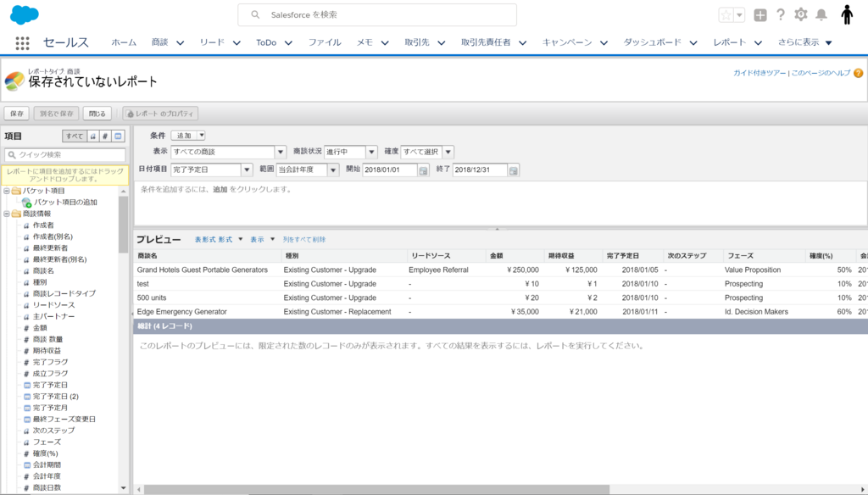Open the 商談 tab
Image resolution: width=868 pixels, height=495 pixels.
tap(160, 42)
